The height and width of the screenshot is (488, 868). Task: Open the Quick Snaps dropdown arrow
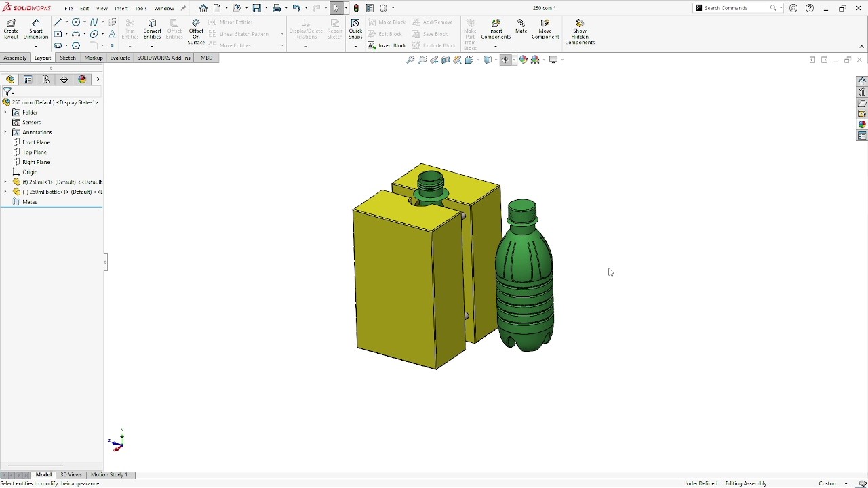[355, 46]
